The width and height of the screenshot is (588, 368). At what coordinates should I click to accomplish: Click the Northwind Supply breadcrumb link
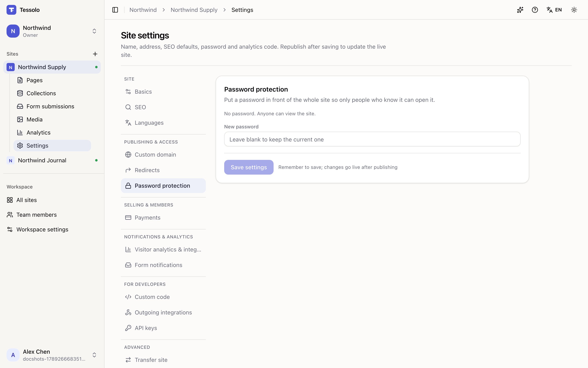194,10
